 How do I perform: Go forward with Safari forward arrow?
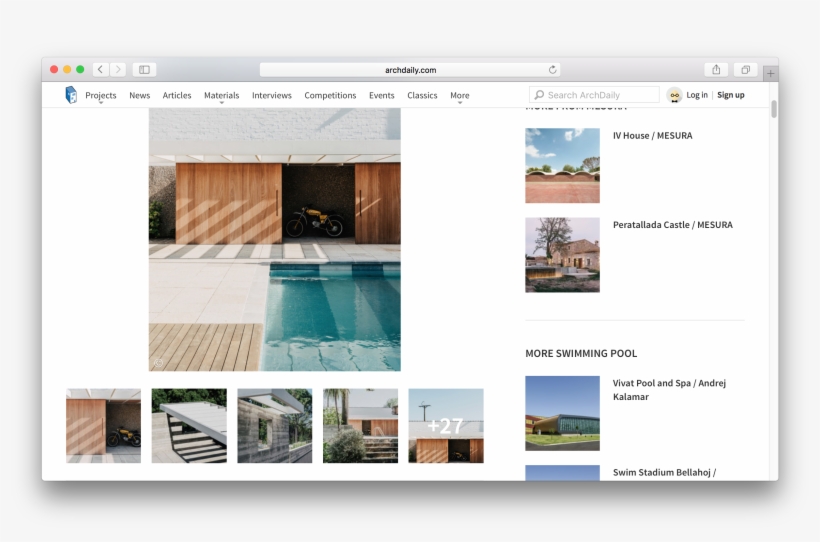(x=118, y=70)
